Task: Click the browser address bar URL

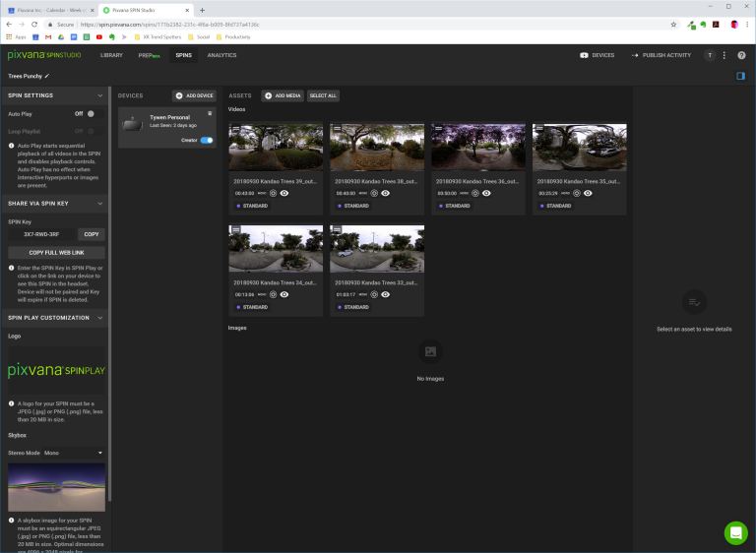Action: [x=169, y=25]
